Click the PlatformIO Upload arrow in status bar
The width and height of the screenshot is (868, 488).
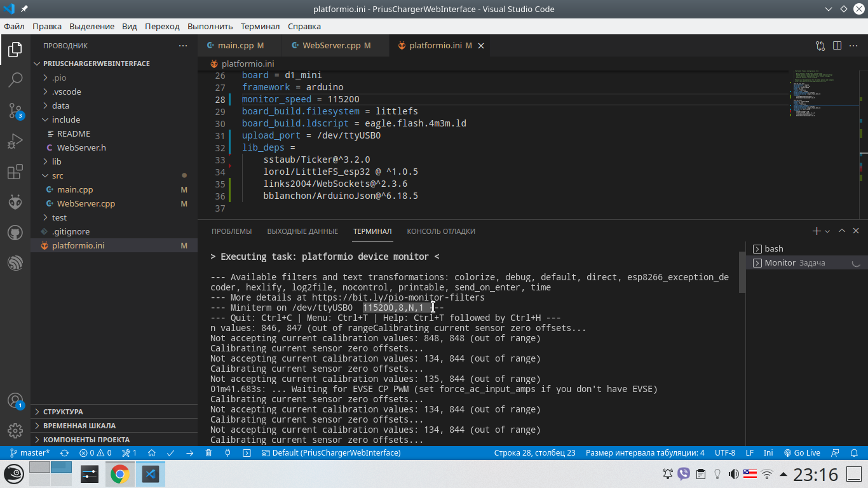pos(189,453)
